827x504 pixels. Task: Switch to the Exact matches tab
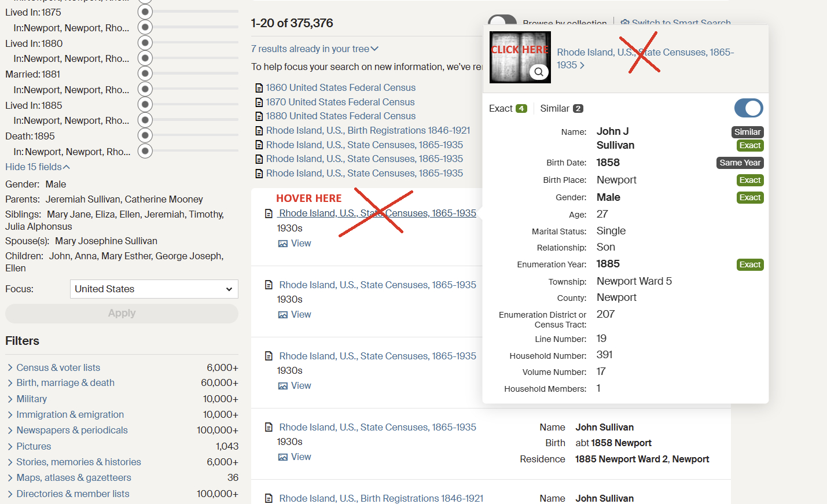pos(508,109)
